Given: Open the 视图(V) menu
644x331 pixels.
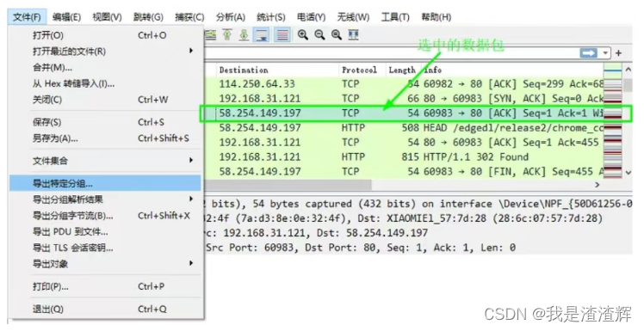Looking at the screenshot, I should [108, 17].
